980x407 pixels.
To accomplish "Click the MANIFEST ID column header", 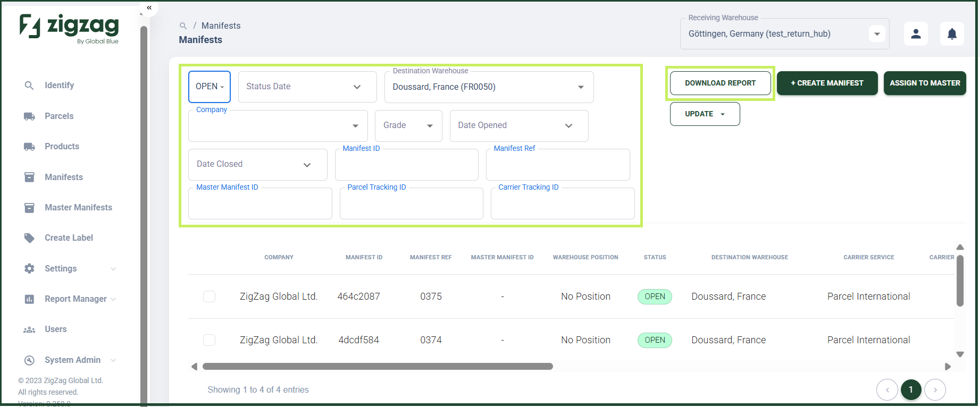I will coord(364,258).
